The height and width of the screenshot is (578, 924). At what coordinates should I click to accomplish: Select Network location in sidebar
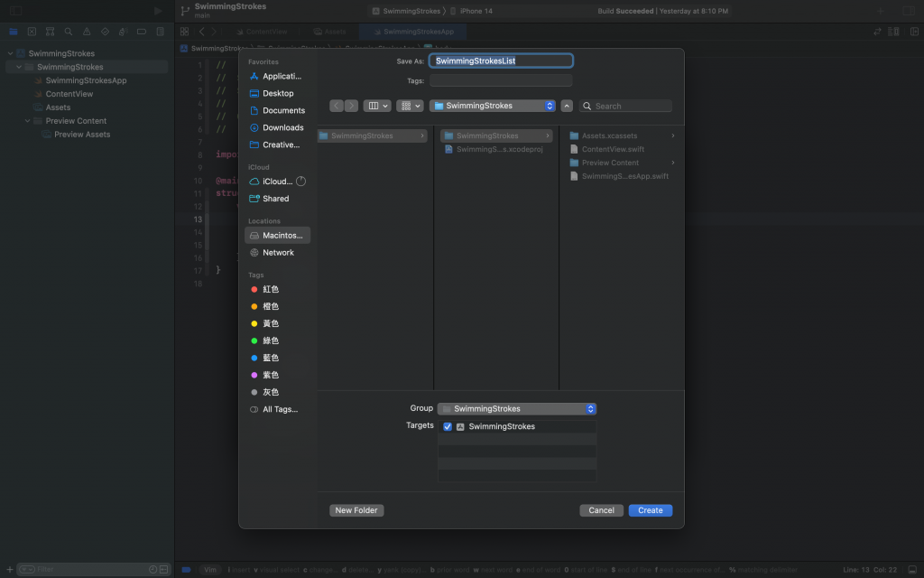277,253
